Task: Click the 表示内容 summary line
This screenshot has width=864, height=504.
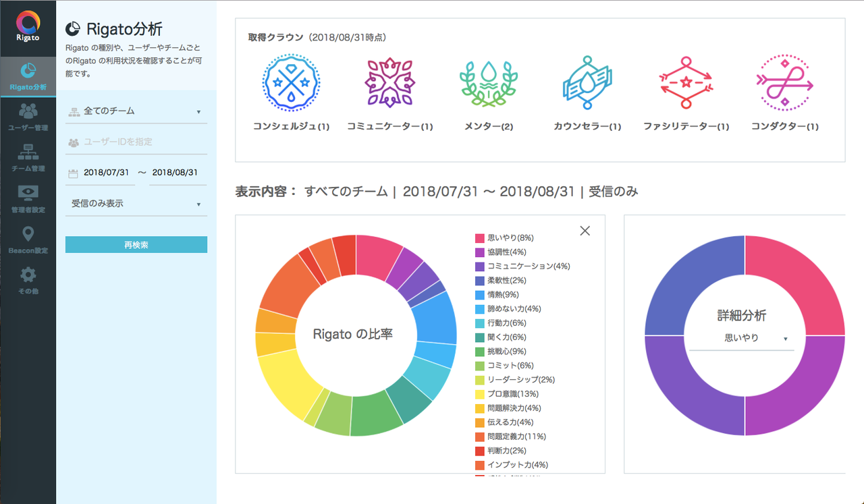Action: click(x=436, y=192)
